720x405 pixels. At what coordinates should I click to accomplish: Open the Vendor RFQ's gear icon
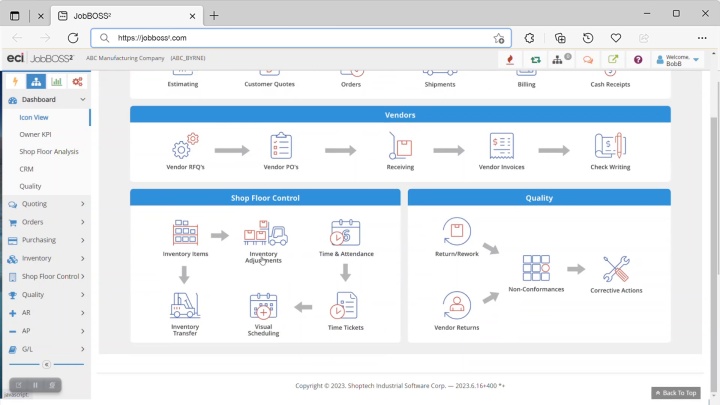pos(185,146)
